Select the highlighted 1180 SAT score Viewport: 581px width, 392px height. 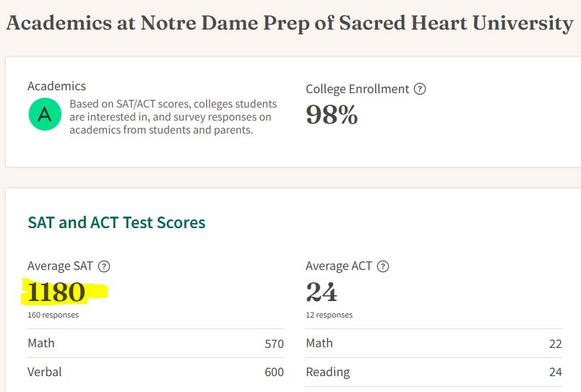click(x=56, y=292)
